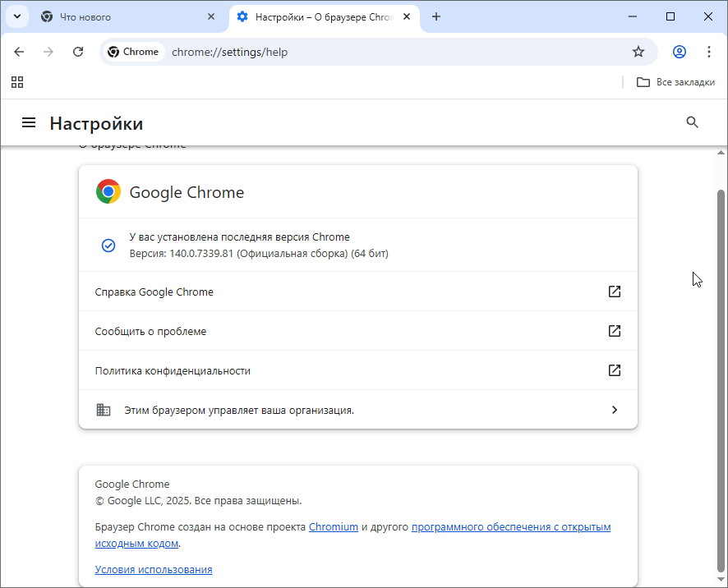Open the apps grid shortcut icon

tap(17, 82)
